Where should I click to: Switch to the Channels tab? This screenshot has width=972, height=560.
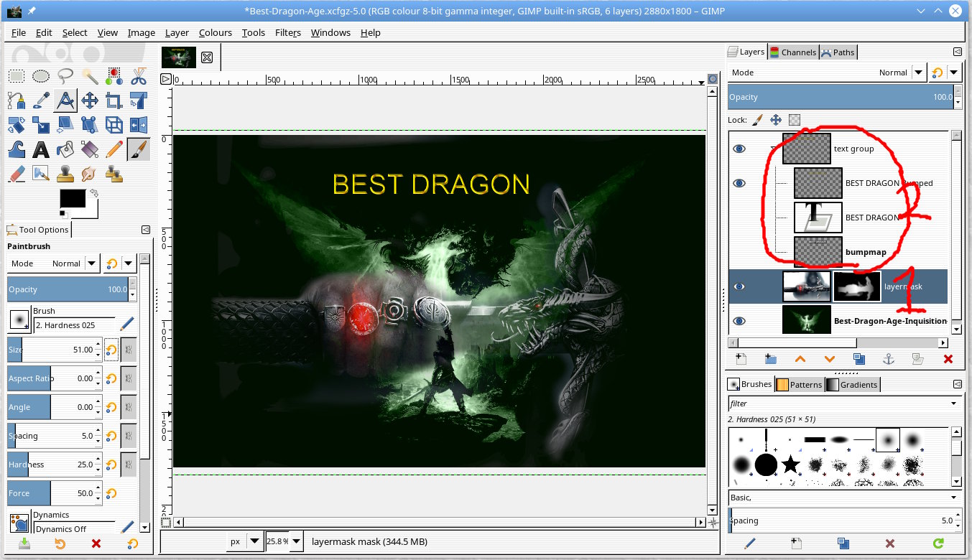pyautogui.click(x=793, y=52)
